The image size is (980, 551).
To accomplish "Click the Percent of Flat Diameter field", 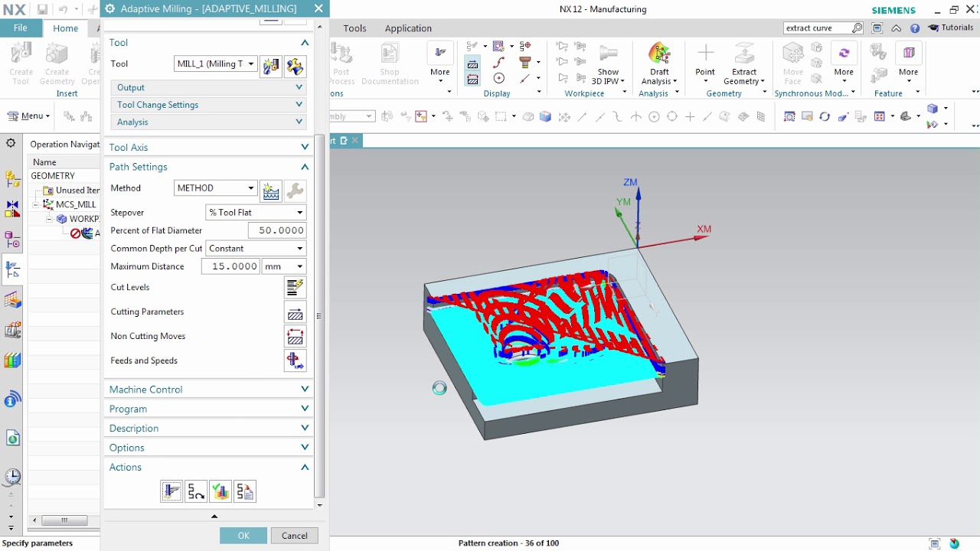I will [277, 230].
